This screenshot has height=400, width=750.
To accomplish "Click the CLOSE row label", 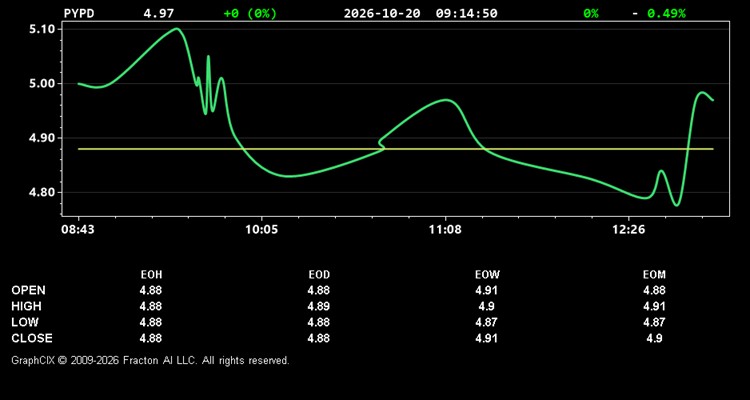I will coord(32,338).
